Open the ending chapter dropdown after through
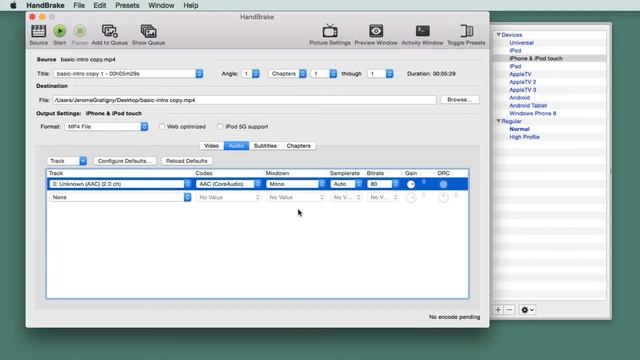Viewport: 640px width, 360px height. pyautogui.click(x=380, y=73)
